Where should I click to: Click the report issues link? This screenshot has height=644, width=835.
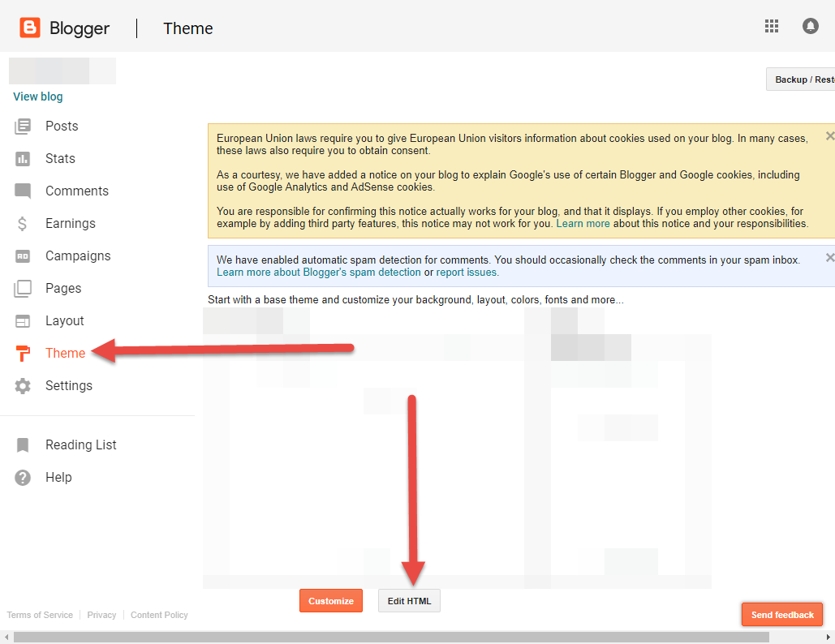pyautogui.click(x=467, y=273)
